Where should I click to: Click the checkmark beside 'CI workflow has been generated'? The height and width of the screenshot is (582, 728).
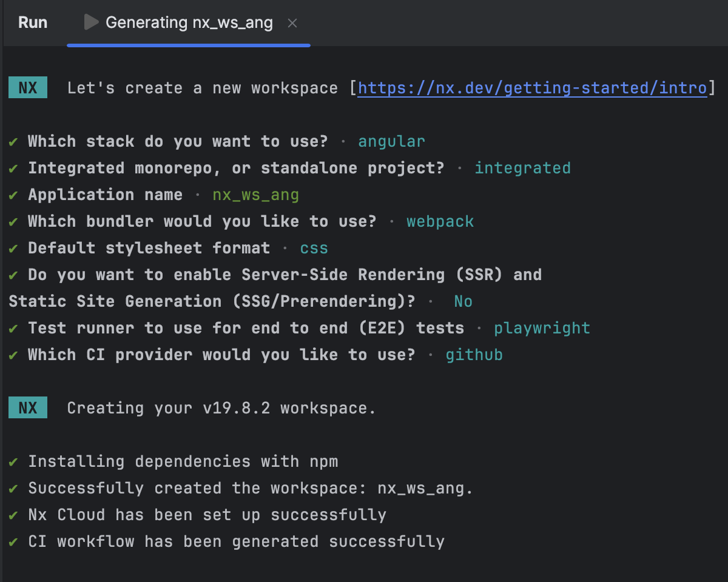coord(13,541)
